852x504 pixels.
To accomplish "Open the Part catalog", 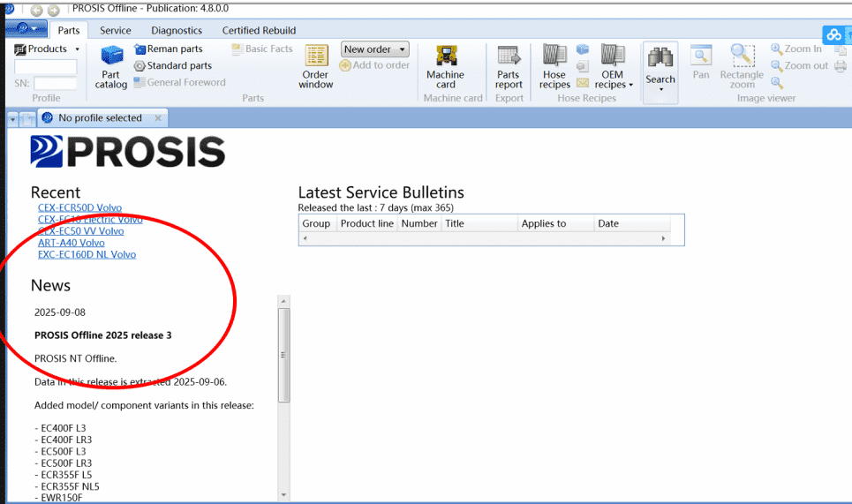I will coord(111,66).
